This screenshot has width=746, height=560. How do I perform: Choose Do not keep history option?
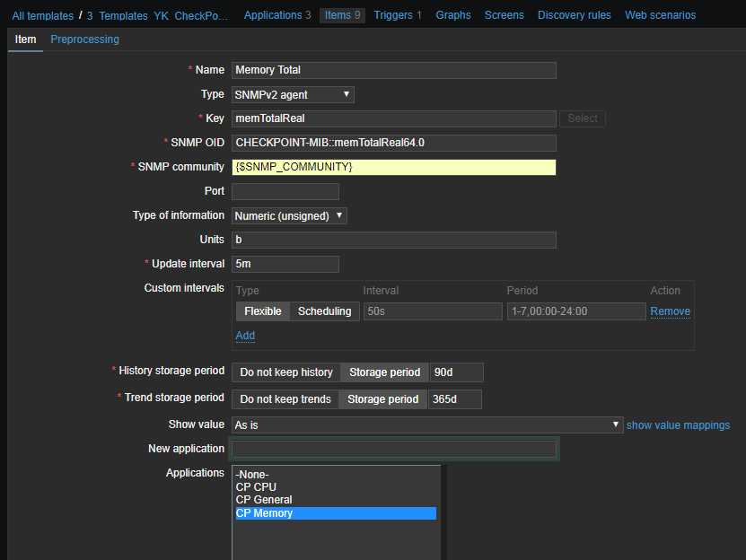(x=285, y=372)
